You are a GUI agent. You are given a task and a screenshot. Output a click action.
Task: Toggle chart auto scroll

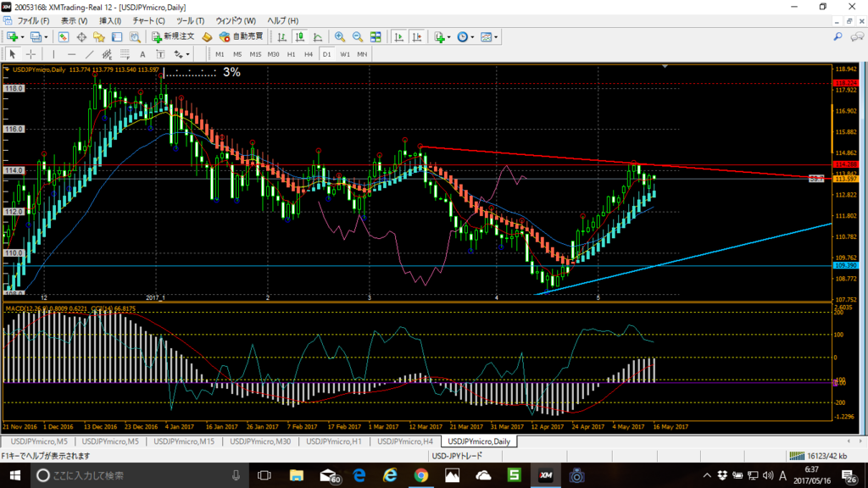tap(398, 37)
